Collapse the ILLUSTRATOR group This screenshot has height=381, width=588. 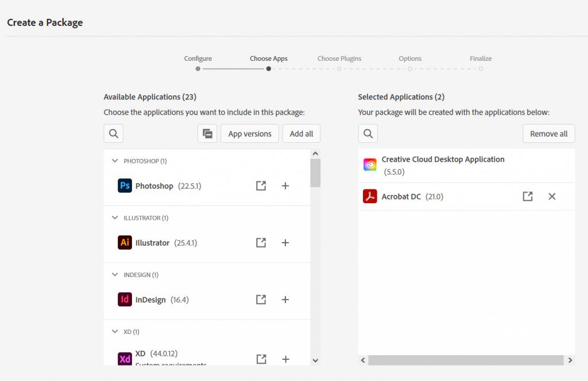click(x=115, y=217)
